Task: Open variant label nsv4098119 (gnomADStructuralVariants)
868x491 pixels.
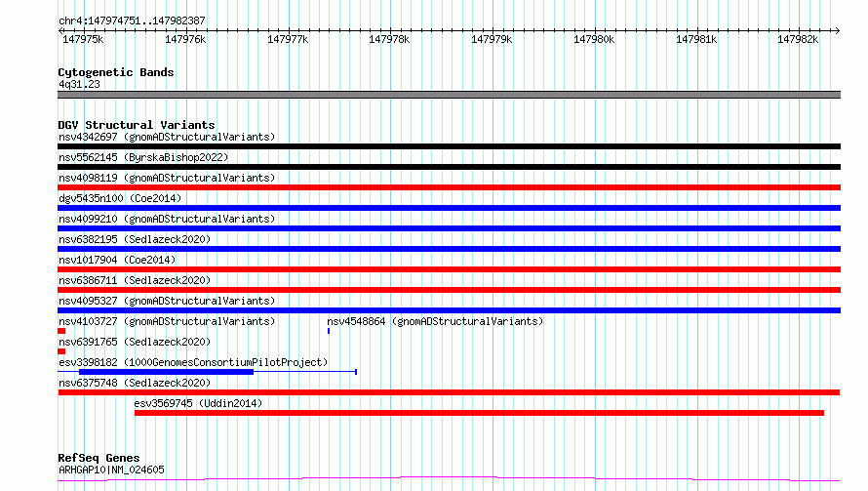Action: [x=167, y=178]
